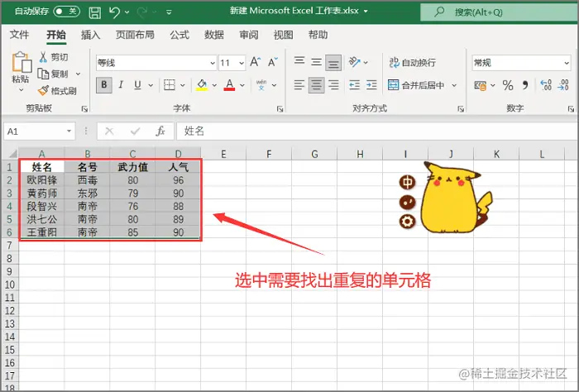Click the Increase Decimal icon

pos(546,86)
